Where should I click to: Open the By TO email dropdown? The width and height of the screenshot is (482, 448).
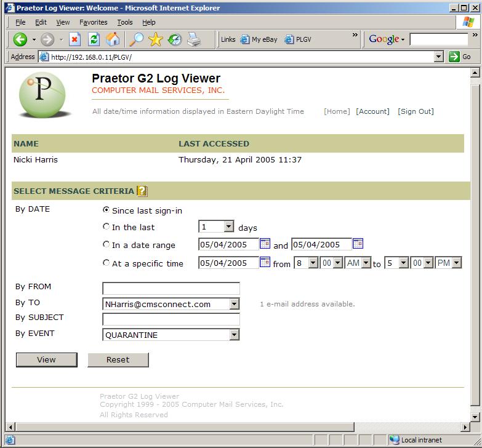(x=235, y=304)
